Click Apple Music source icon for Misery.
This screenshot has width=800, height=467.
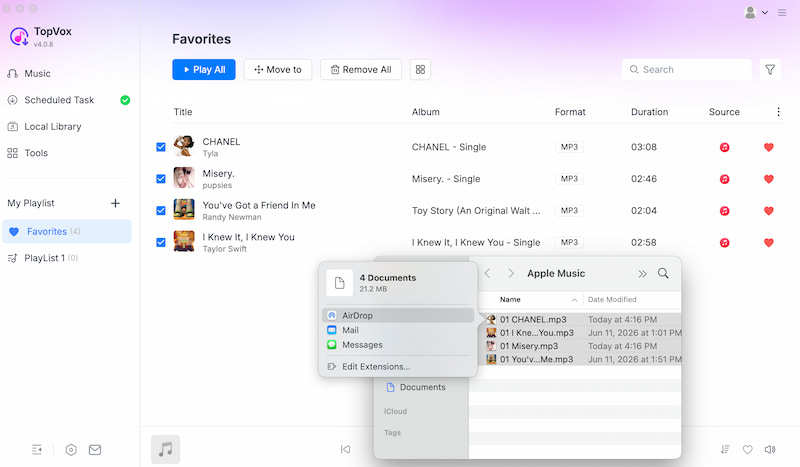[724, 179]
